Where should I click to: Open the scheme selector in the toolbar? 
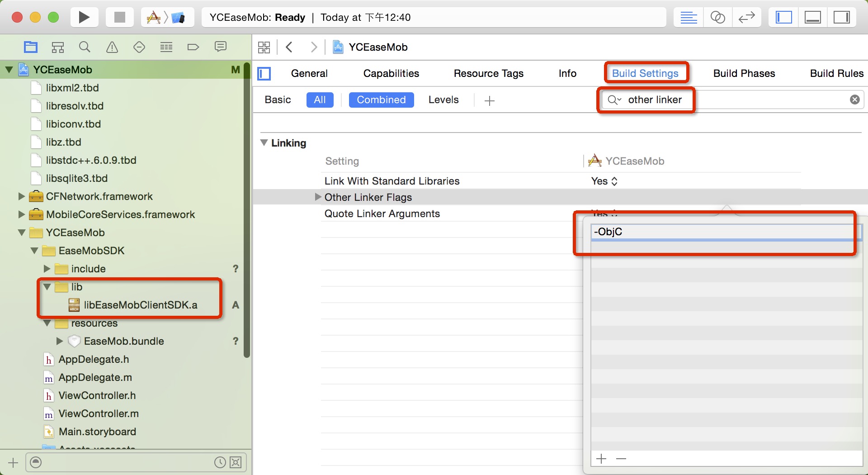click(x=167, y=17)
